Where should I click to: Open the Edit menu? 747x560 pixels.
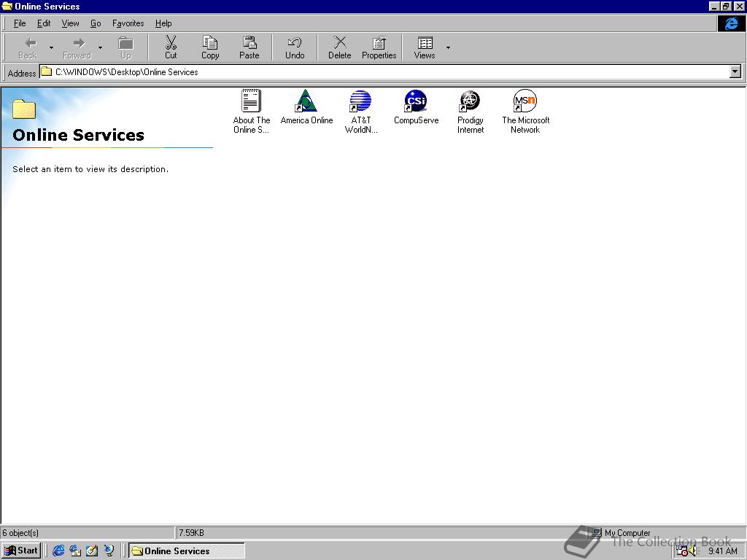[44, 23]
